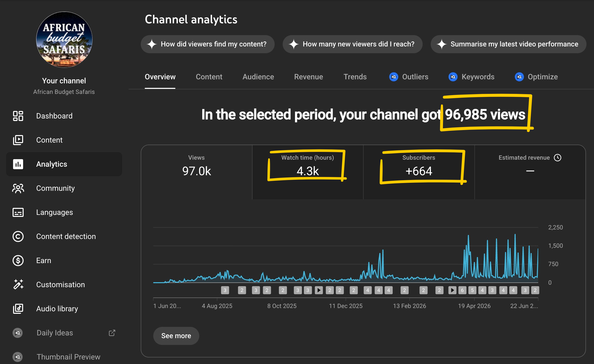Click the IQ badge next to Keywords
This screenshot has height=364, width=594.
(453, 77)
